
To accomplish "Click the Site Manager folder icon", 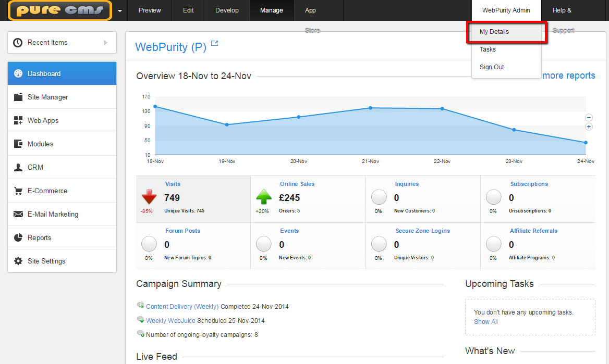I will coord(18,97).
